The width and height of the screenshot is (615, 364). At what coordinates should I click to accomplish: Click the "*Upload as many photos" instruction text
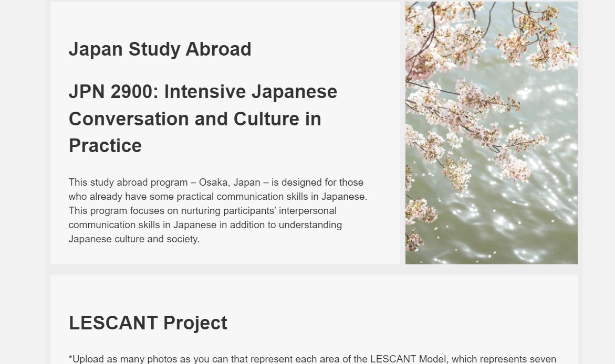(131, 359)
